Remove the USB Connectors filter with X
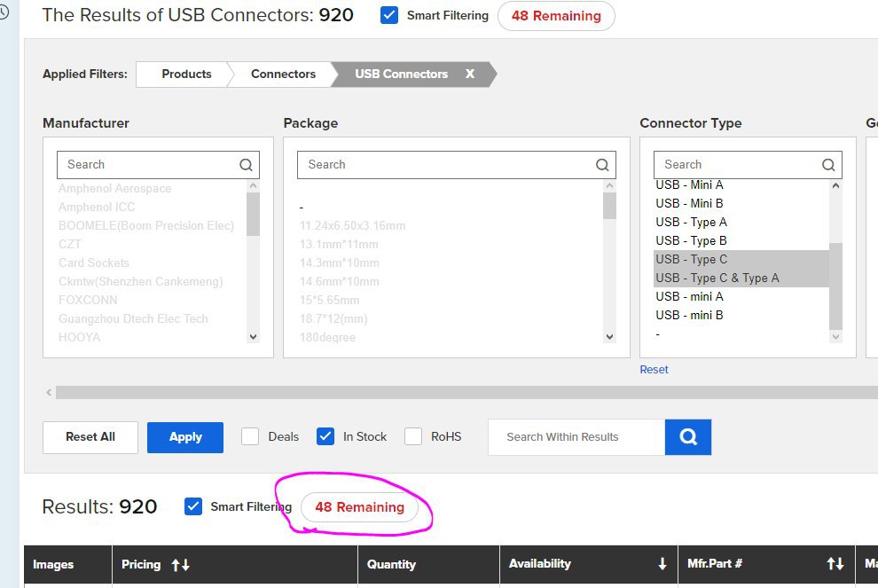This screenshot has width=878, height=588. pos(470,74)
